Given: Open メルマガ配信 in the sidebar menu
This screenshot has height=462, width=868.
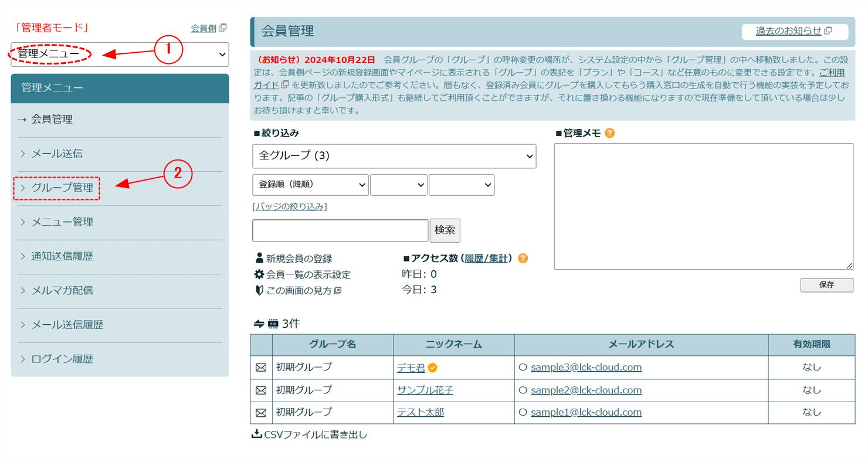Looking at the screenshot, I should point(62,290).
